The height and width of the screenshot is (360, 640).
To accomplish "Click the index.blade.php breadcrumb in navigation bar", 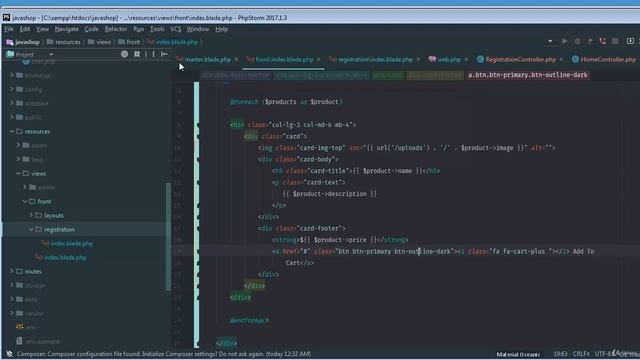I will pyautogui.click(x=173, y=42).
